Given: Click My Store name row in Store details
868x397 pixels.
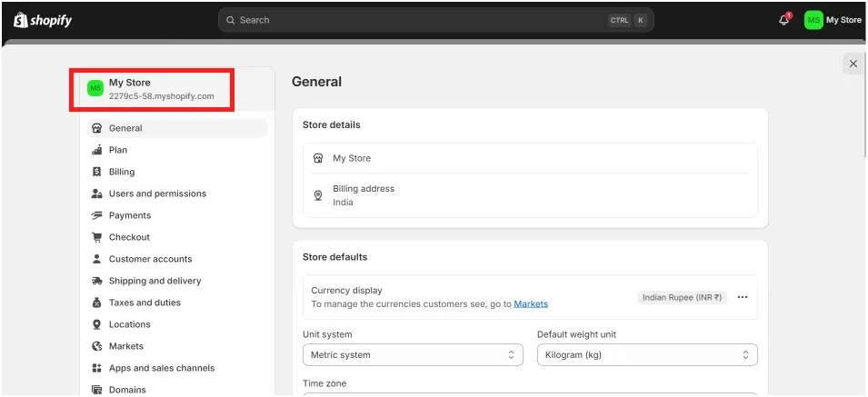Looking at the screenshot, I should [530, 158].
